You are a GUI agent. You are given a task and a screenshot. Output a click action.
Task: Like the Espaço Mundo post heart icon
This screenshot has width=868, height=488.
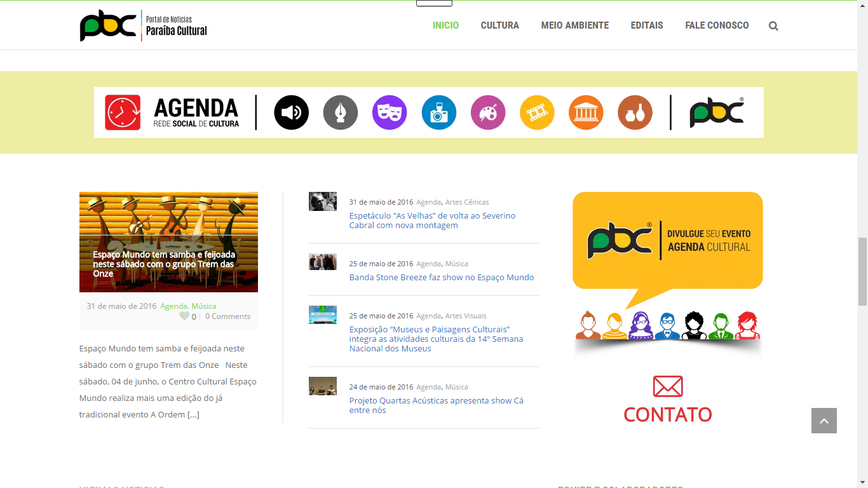click(184, 316)
